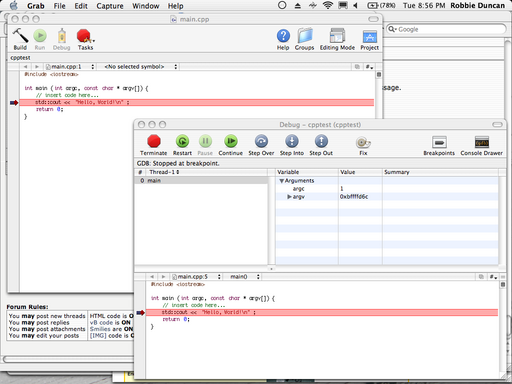Click the Value column header

pos(360,172)
